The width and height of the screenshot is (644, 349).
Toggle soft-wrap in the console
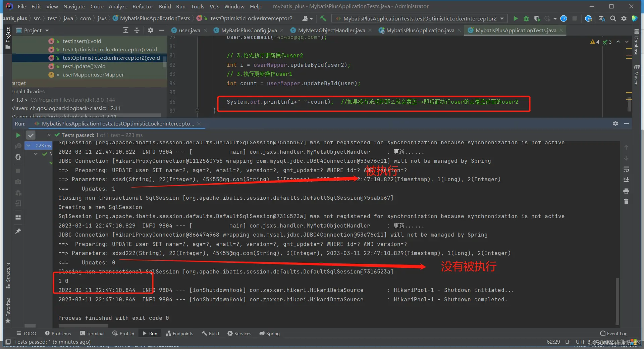626,169
